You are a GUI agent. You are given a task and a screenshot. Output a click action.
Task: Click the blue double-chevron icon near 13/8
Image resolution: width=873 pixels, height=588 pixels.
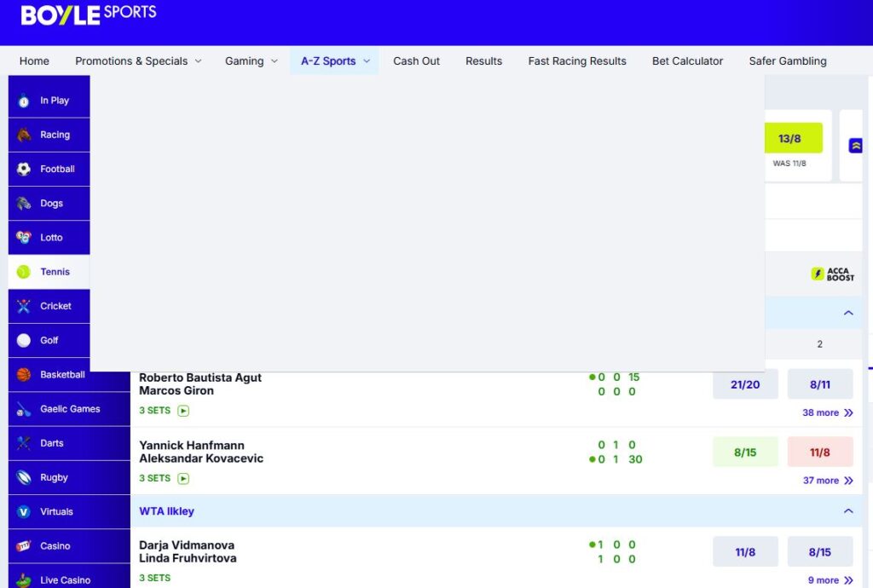click(855, 146)
